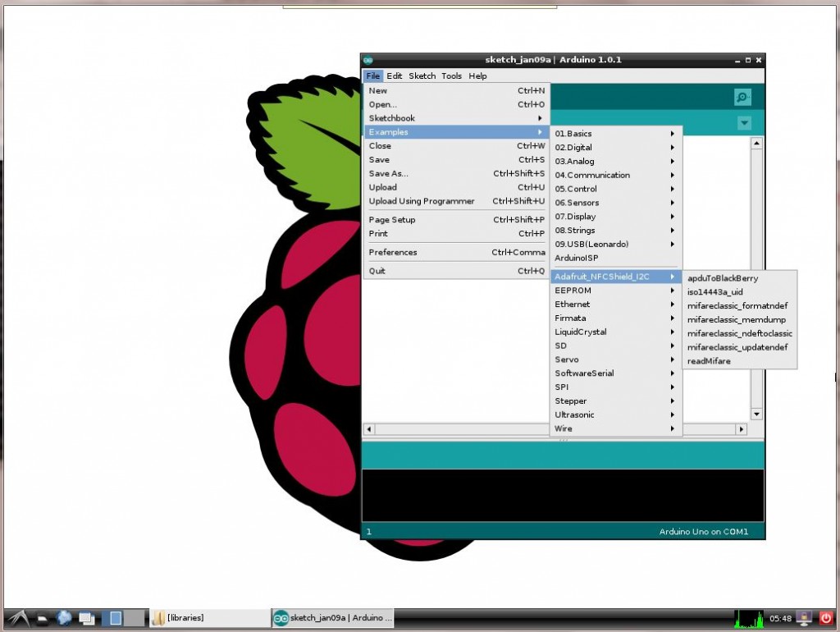Click the tab dropdown arrow icon
Image resolution: width=840 pixels, height=632 pixels.
[x=744, y=123]
